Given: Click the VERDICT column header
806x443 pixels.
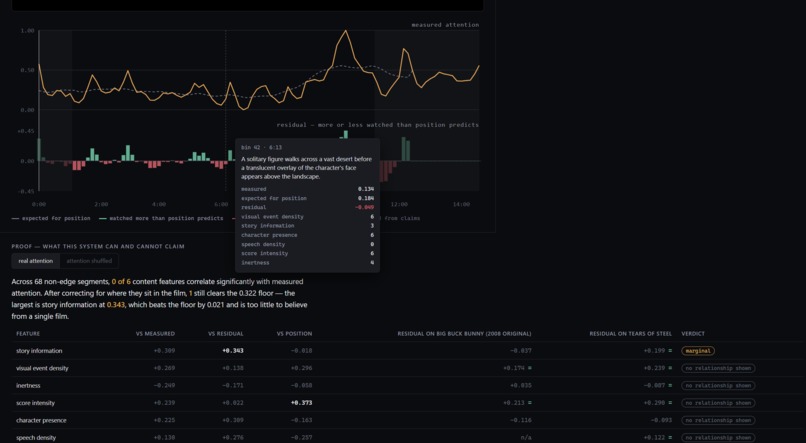Looking at the screenshot, I should click(x=693, y=334).
